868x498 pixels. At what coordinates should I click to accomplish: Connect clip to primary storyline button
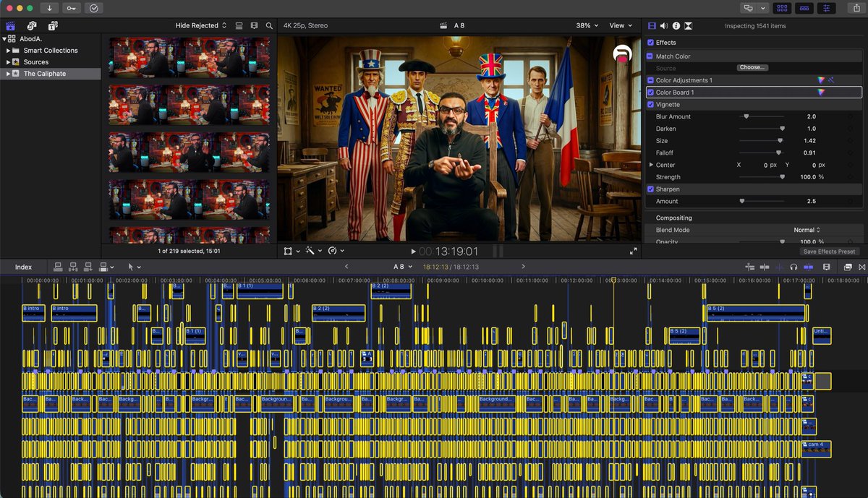point(59,267)
